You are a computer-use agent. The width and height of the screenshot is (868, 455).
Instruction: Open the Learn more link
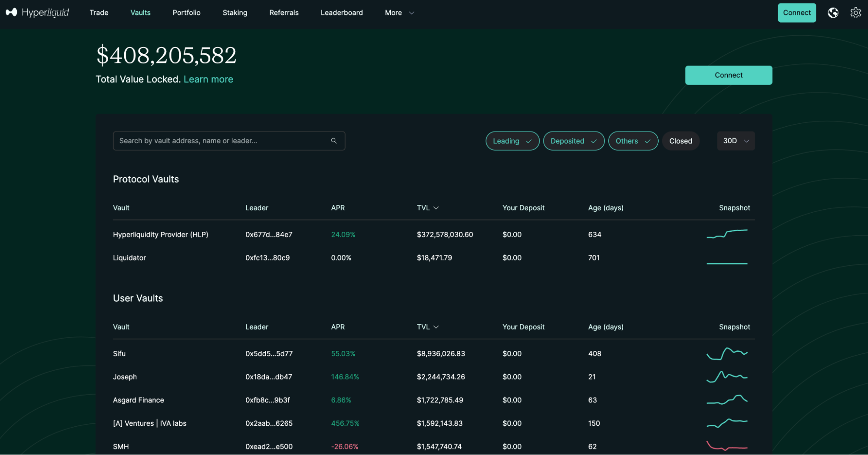tap(208, 79)
